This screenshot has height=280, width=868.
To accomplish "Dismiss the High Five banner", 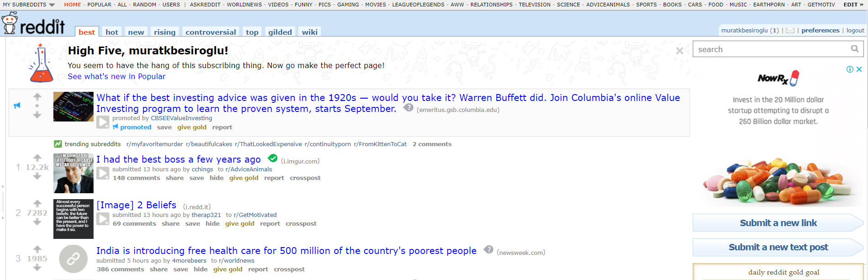I will coord(680,51).
